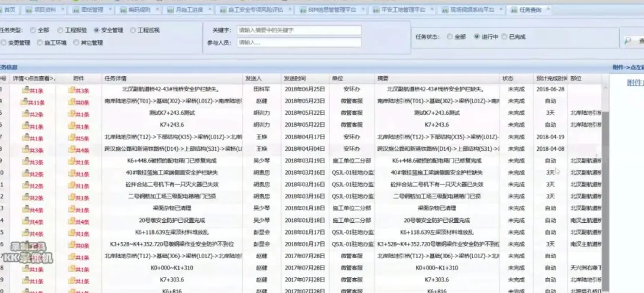Click summary cell K0+000~K1+310

[x=437, y=268]
